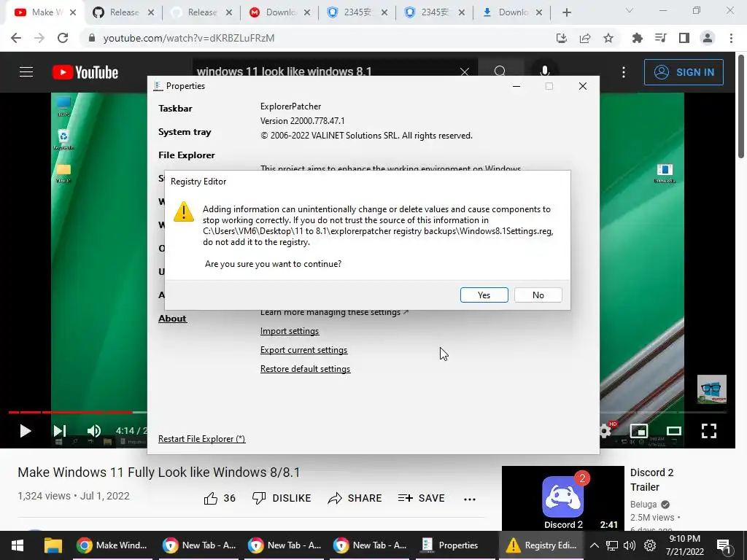Switch to theater mode

click(x=673, y=431)
